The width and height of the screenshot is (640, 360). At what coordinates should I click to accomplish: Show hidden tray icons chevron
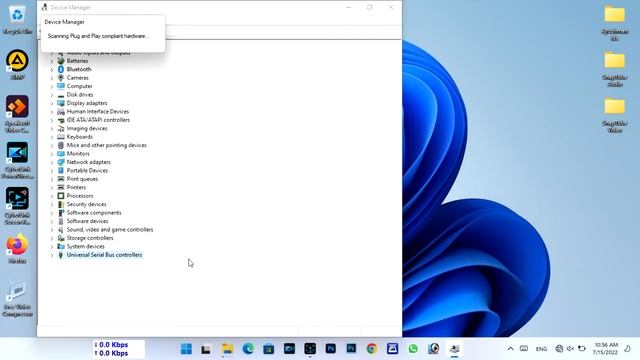pos(511,349)
